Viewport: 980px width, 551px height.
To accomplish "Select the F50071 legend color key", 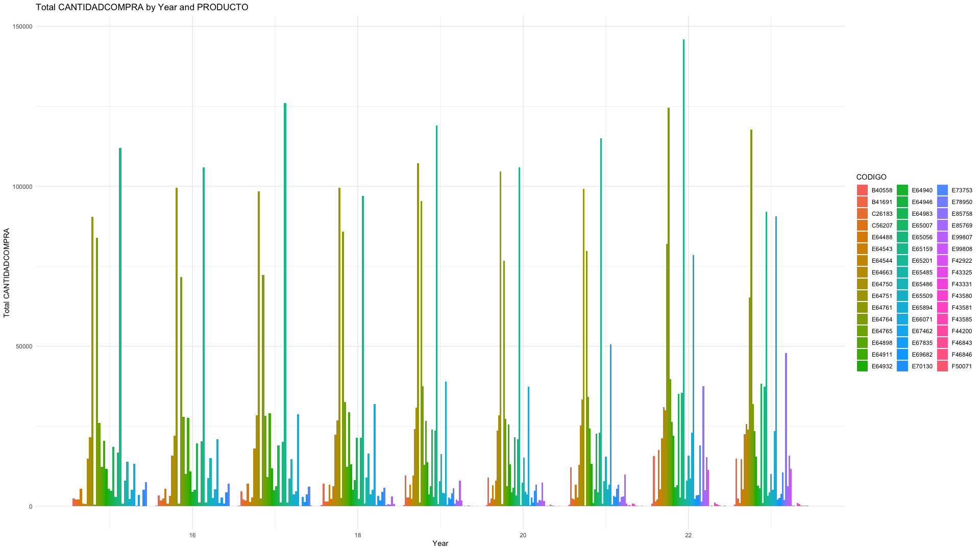I will [x=943, y=366].
